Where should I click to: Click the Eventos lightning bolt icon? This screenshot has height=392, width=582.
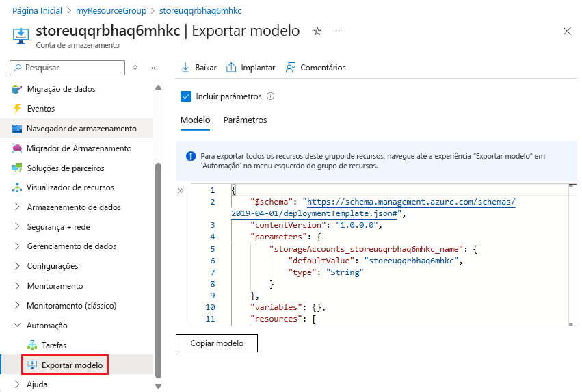point(17,108)
